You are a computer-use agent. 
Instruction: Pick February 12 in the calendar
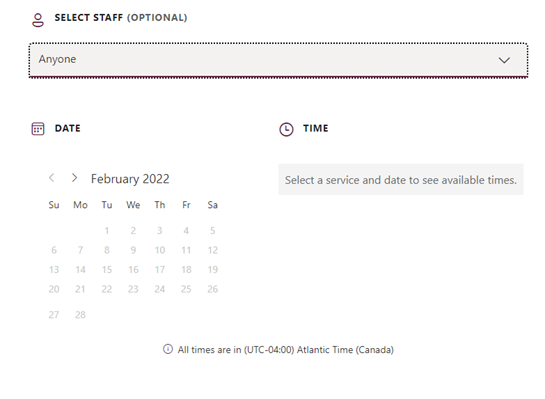click(212, 250)
